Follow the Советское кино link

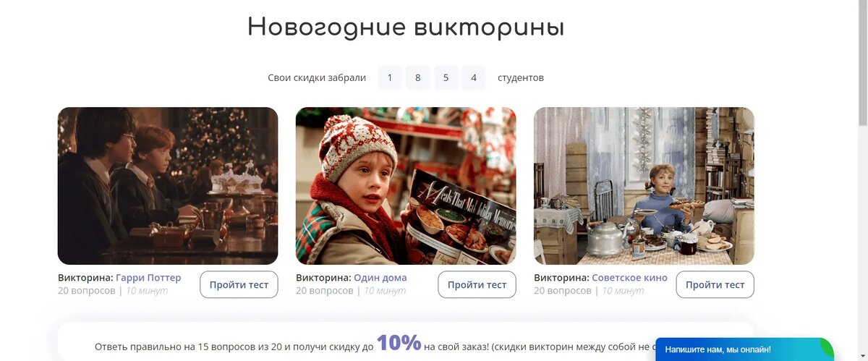(629, 278)
